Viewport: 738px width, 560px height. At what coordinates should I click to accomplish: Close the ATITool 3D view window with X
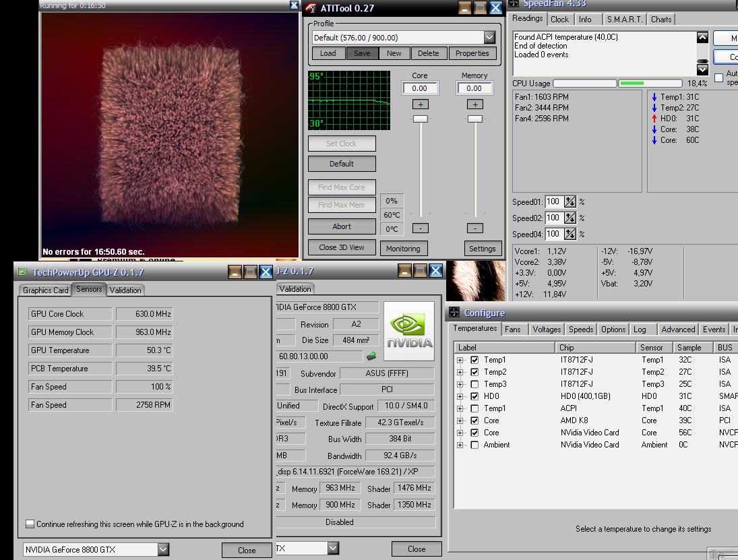click(294, 5)
